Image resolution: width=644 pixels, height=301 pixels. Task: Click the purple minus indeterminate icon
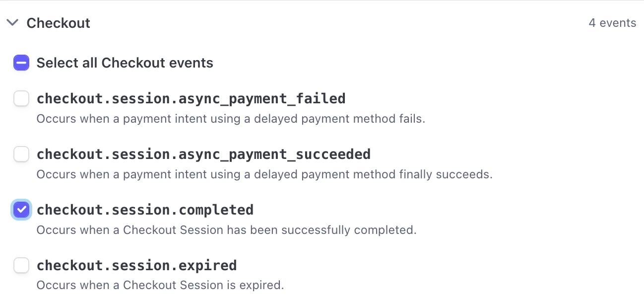[x=21, y=63]
